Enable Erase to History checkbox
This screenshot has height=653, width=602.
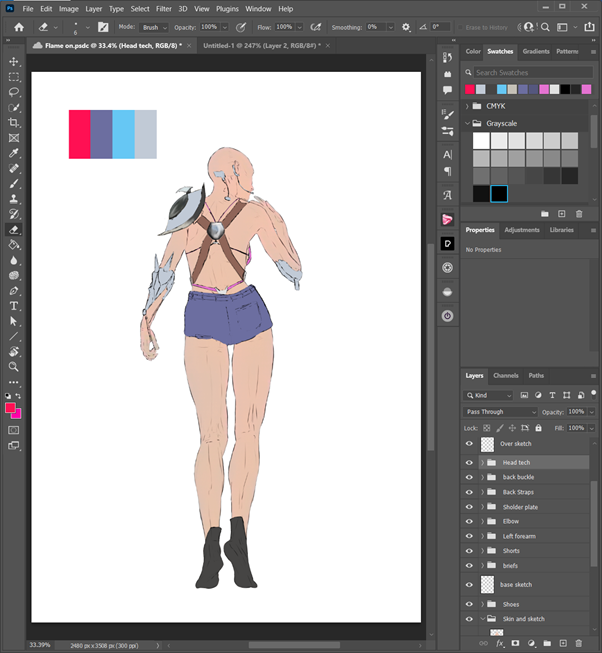[x=460, y=27]
